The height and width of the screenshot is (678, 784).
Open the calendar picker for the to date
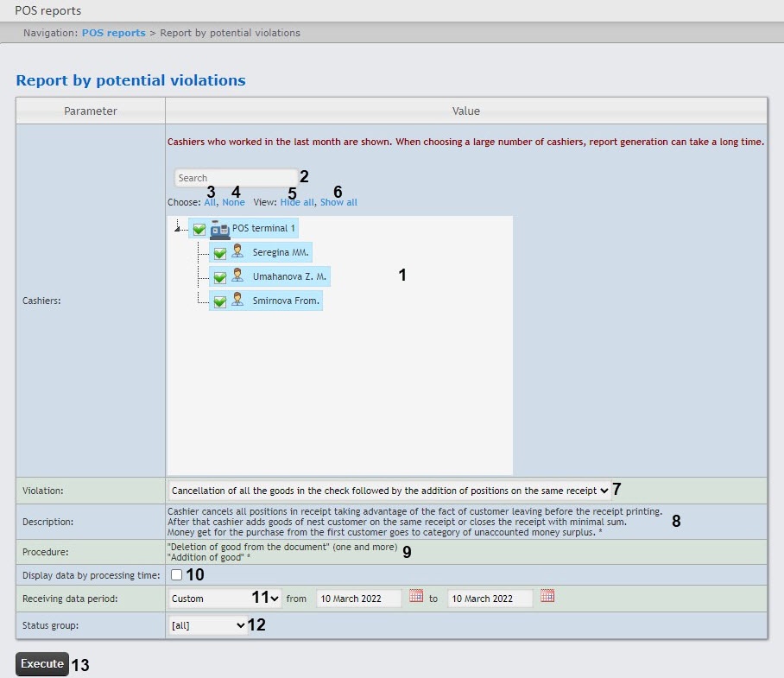pos(547,597)
